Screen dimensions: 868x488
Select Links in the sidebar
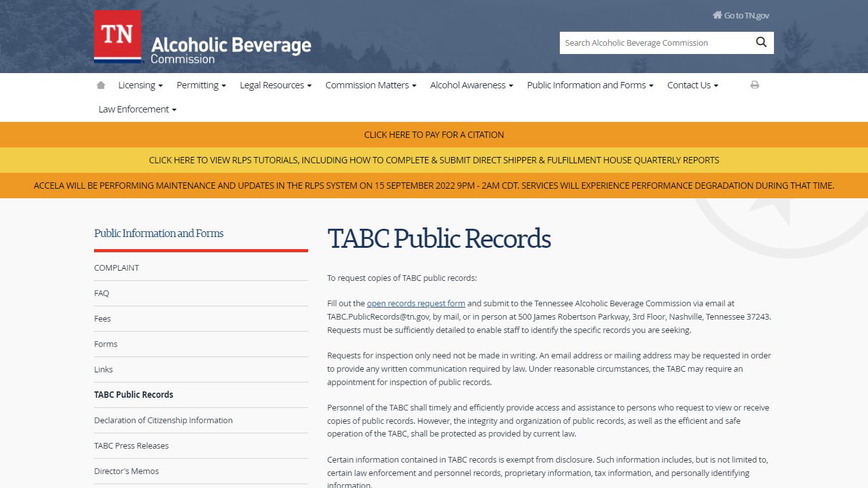pos(201,369)
